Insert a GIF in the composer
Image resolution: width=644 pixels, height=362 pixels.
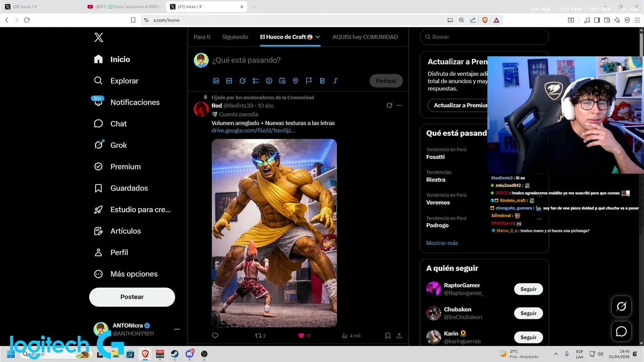(229, 81)
